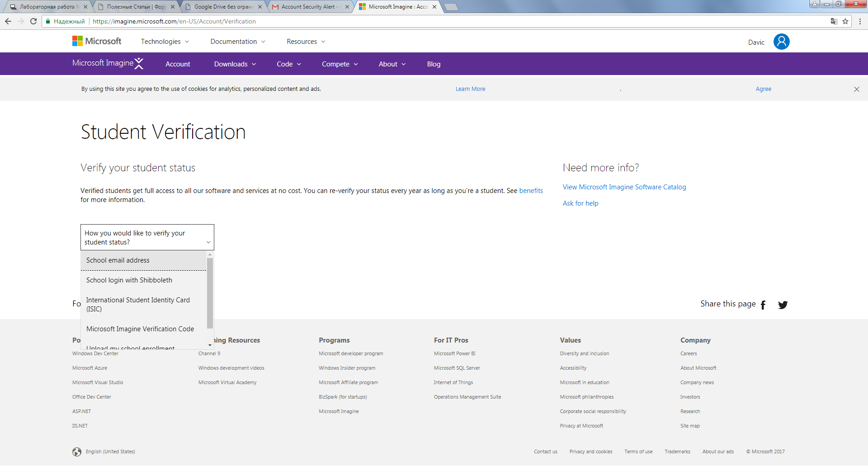Viewport: 868px width, 470px height.
Task: Collapse the verify student status dropdown
Action: point(147,237)
